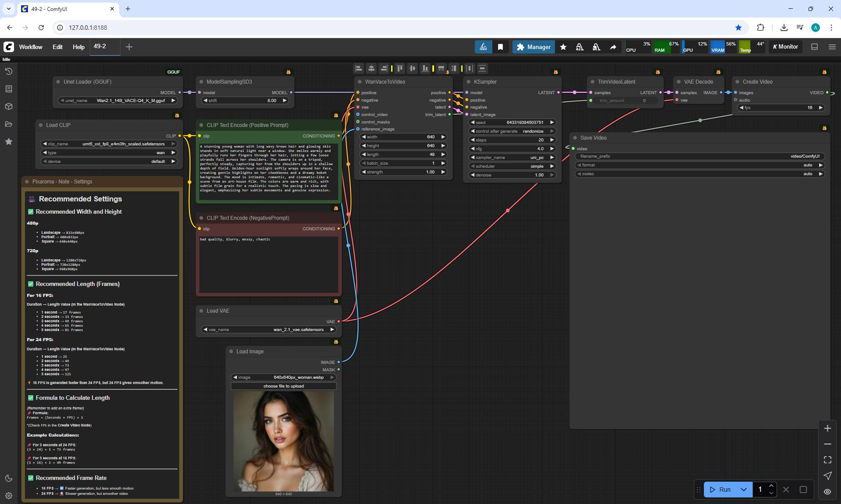Viewport: 841px width, 504px height.
Task: Zoom in with the plus canvas button
Action: 827,428
